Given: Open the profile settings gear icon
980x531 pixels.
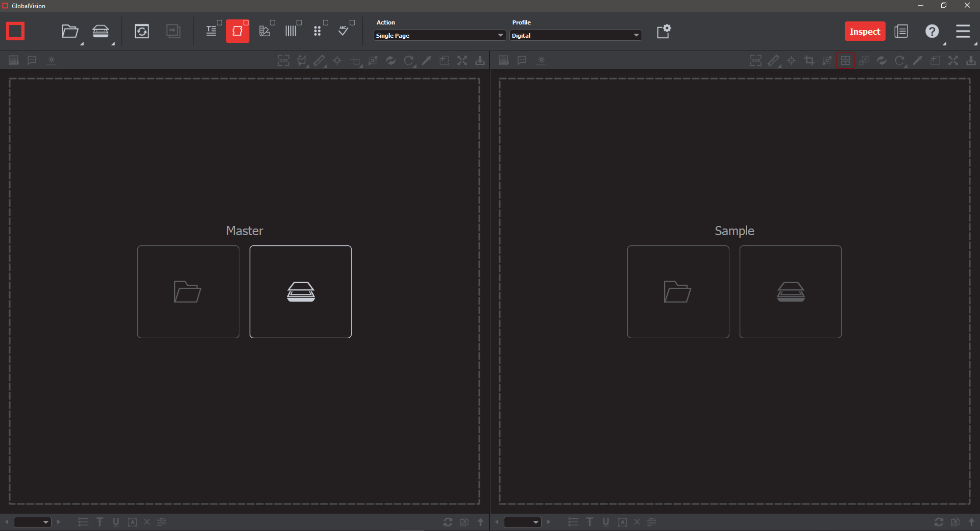Looking at the screenshot, I should (x=664, y=32).
